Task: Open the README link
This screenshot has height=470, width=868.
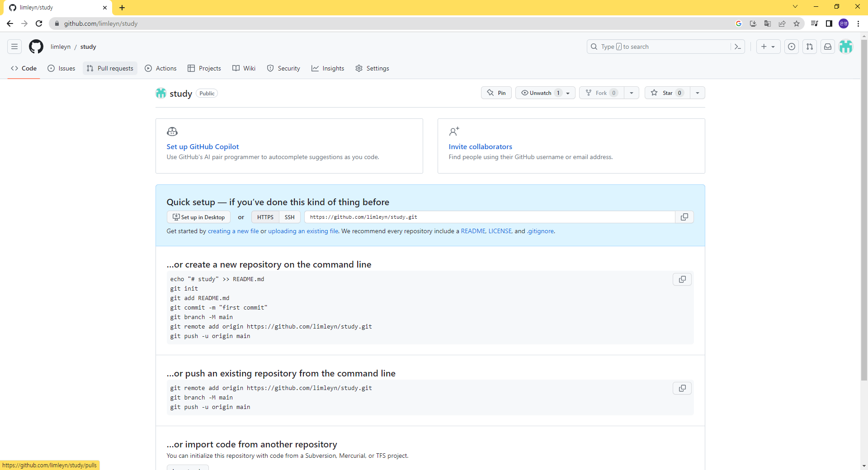Action: pyautogui.click(x=473, y=231)
